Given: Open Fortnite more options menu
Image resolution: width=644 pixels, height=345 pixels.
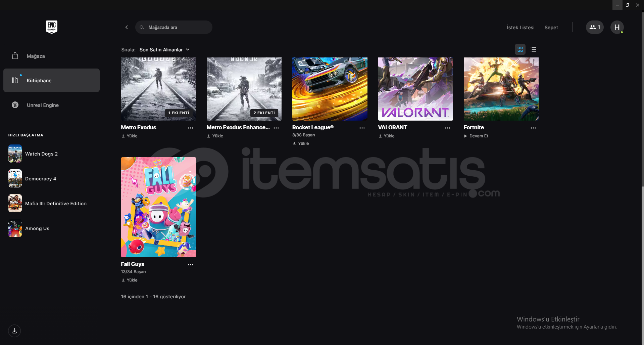Looking at the screenshot, I should point(533,128).
